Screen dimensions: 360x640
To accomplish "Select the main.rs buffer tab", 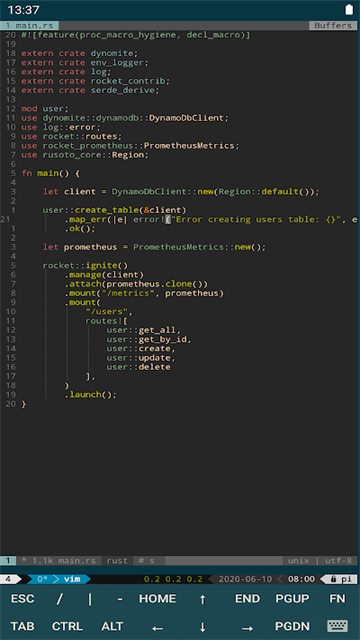I will tap(29, 25).
